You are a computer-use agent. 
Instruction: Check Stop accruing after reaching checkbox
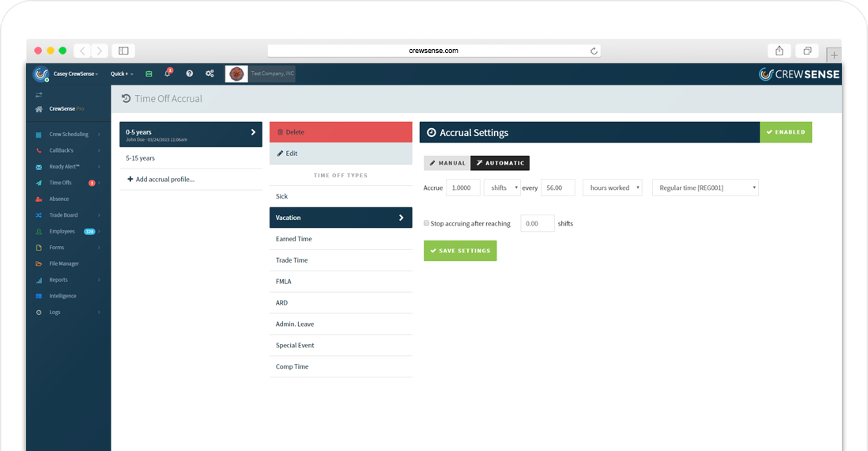click(x=426, y=223)
